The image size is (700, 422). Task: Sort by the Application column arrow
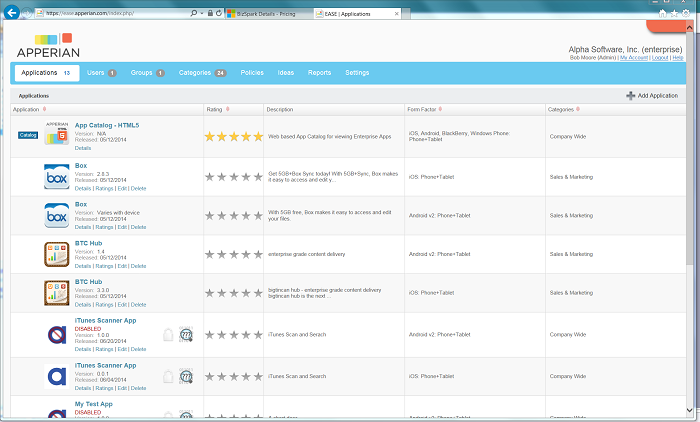point(44,109)
